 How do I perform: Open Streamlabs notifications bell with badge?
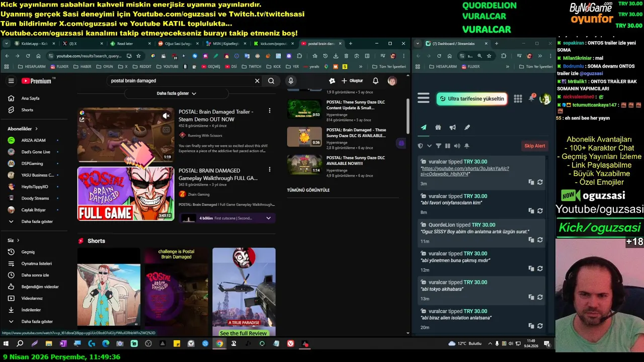click(x=532, y=98)
